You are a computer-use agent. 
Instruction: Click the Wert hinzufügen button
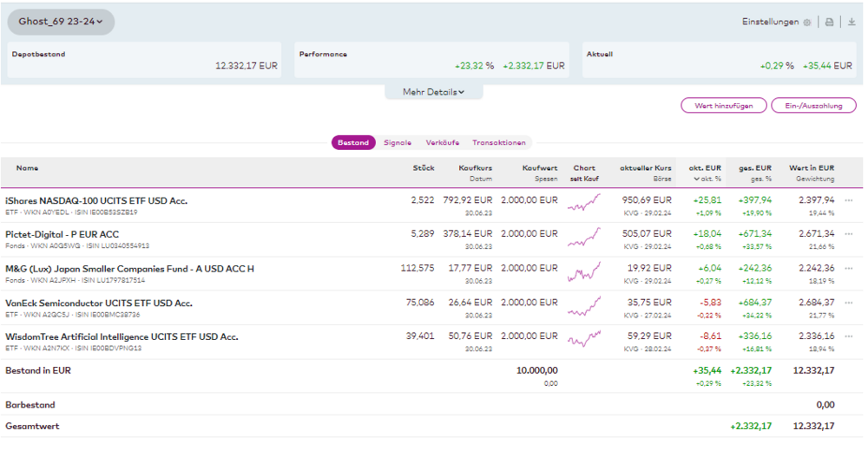point(724,106)
